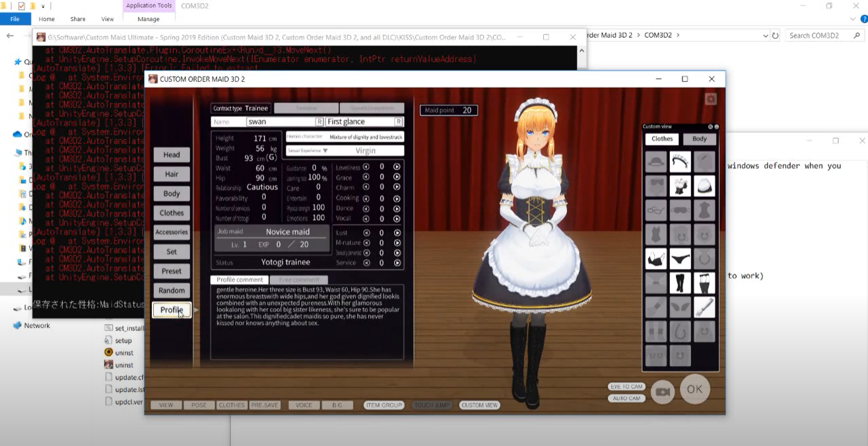Increase Dance stat arrow
Screen dimensions: 868x446
[397, 208]
